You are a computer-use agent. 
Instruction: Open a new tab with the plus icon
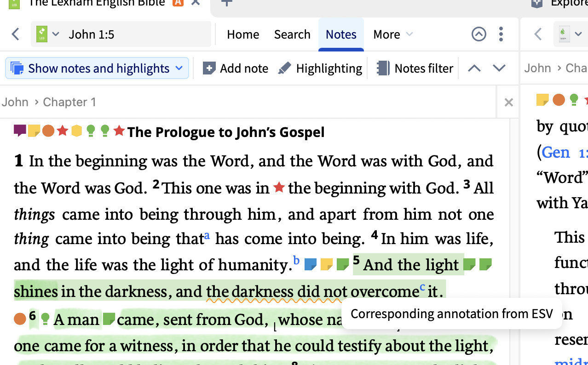point(227,3)
